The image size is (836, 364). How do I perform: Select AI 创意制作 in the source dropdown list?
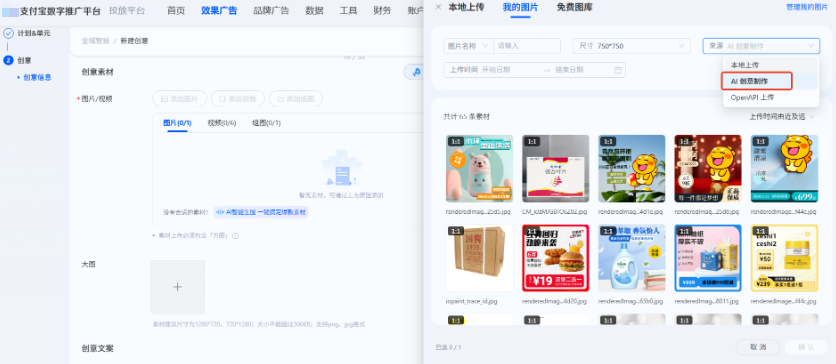(x=770, y=81)
